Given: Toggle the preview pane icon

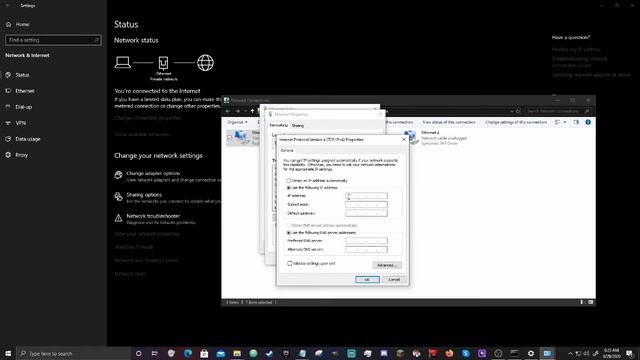Looking at the screenshot, I should 576,122.
